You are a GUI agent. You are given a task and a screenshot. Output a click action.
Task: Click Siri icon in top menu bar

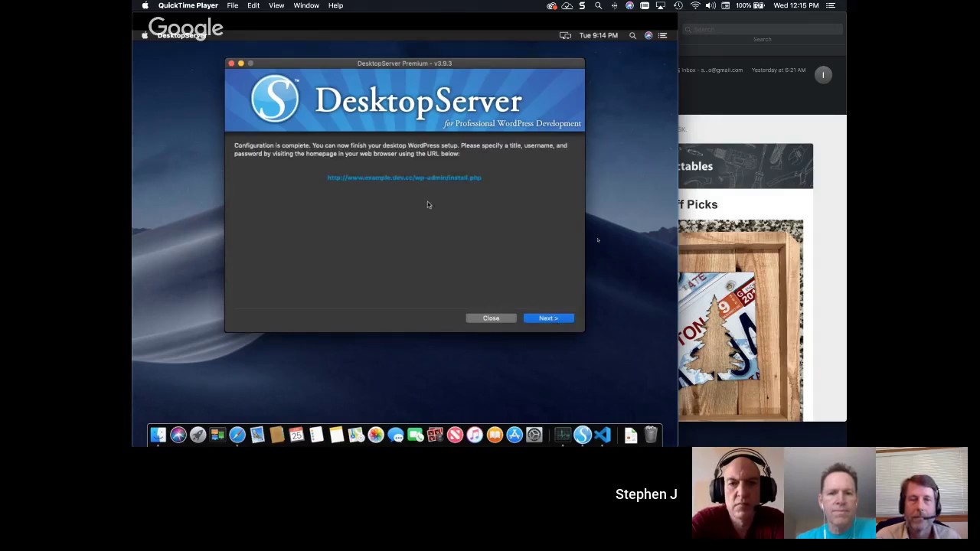pos(629,5)
